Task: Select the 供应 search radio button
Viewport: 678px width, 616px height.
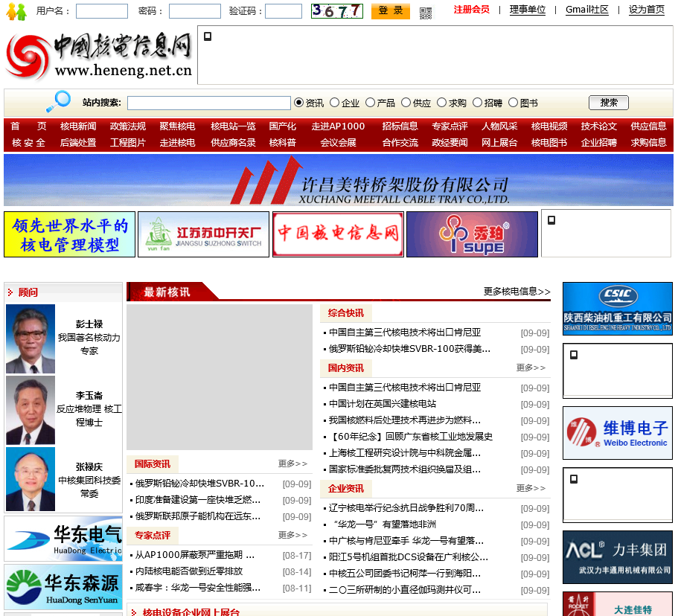Action: [x=406, y=103]
